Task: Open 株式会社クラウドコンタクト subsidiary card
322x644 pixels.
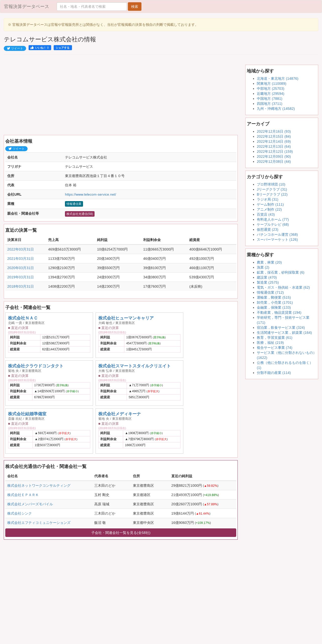Action: 35,366
